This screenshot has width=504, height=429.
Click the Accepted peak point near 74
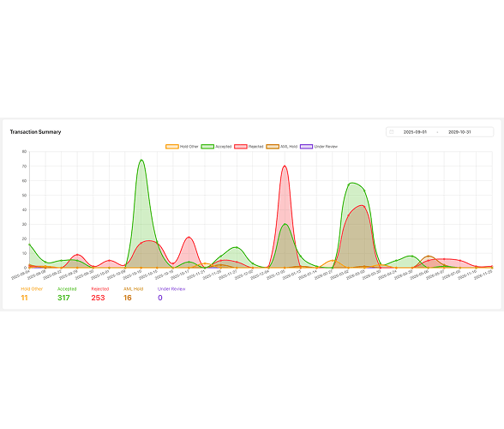[x=141, y=160]
